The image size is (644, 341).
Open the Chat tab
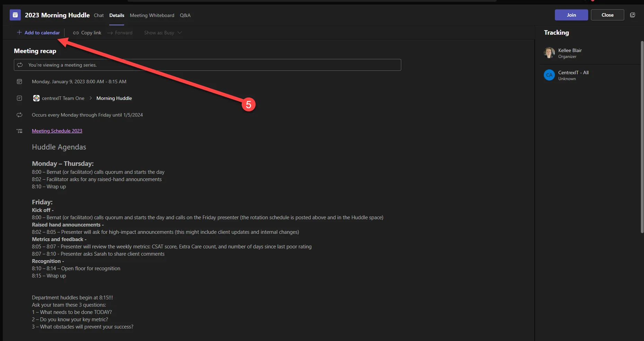pyautogui.click(x=99, y=15)
